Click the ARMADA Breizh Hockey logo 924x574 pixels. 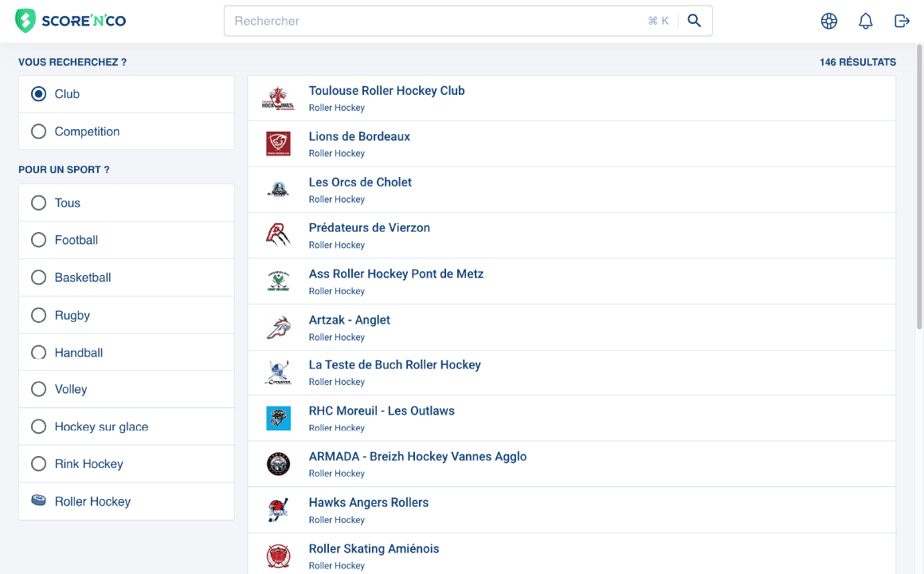coord(278,464)
